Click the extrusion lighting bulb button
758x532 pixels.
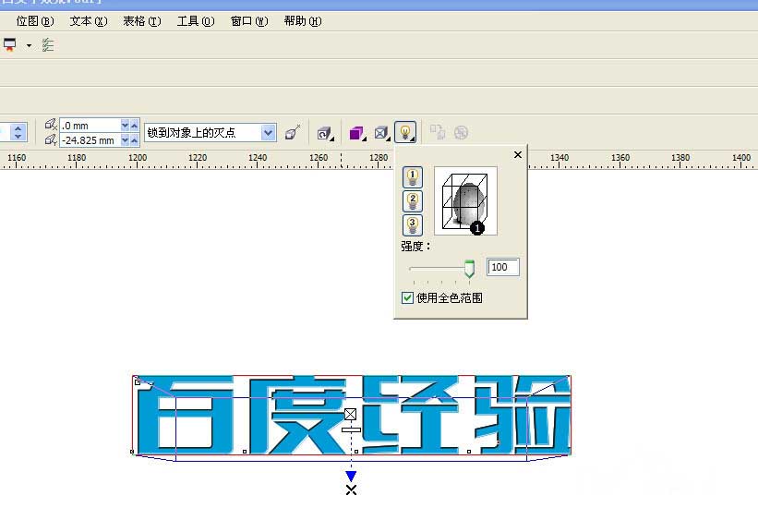pos(405,132)
